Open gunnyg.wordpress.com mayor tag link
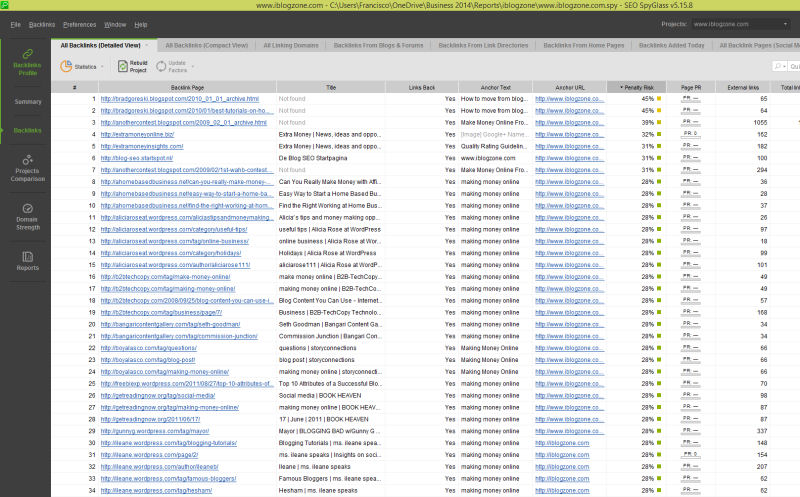The width and height of the screenshot is (800, 497). tap(155, 431)
